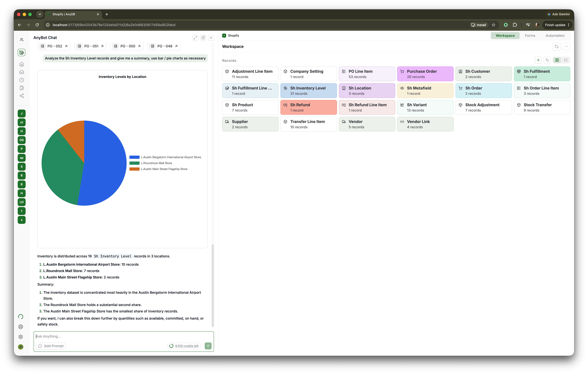The height and width of the screenshot is (374, 588).
Task: Open the 8,618 credits left link
Action: coord(187,346)
